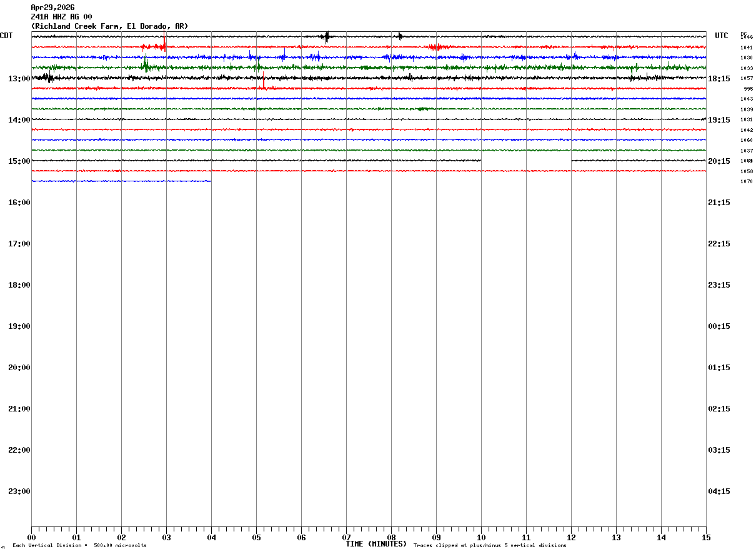Viewport: 756px width, 554px height.
Task: Click the DC offset value '1030'
Action: coord(747,58)
